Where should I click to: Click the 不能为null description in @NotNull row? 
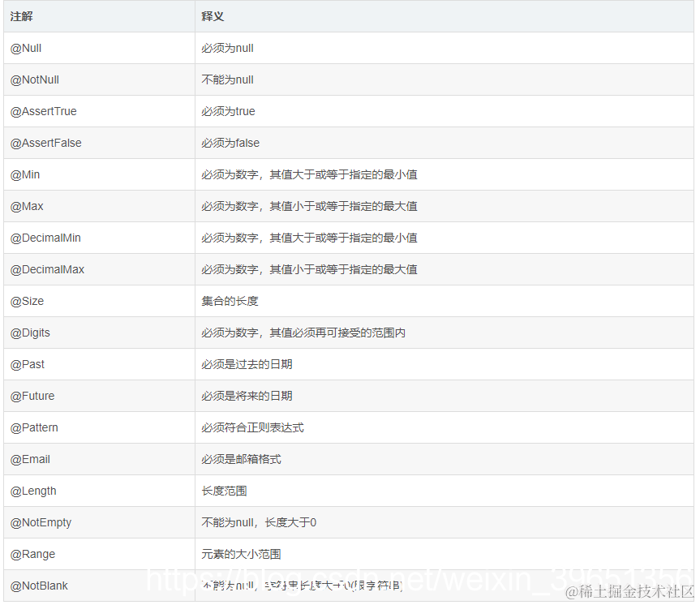tap(227, 80)
